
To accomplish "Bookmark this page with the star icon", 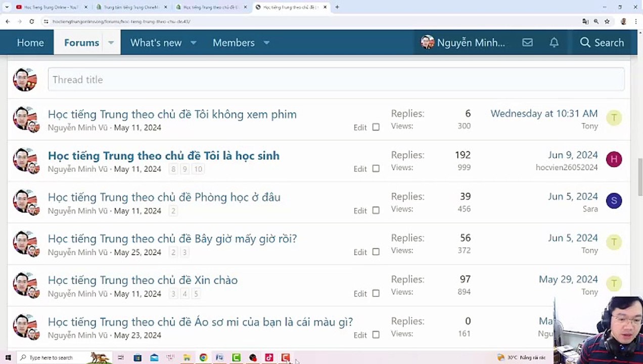I will [x=607, y=21].
